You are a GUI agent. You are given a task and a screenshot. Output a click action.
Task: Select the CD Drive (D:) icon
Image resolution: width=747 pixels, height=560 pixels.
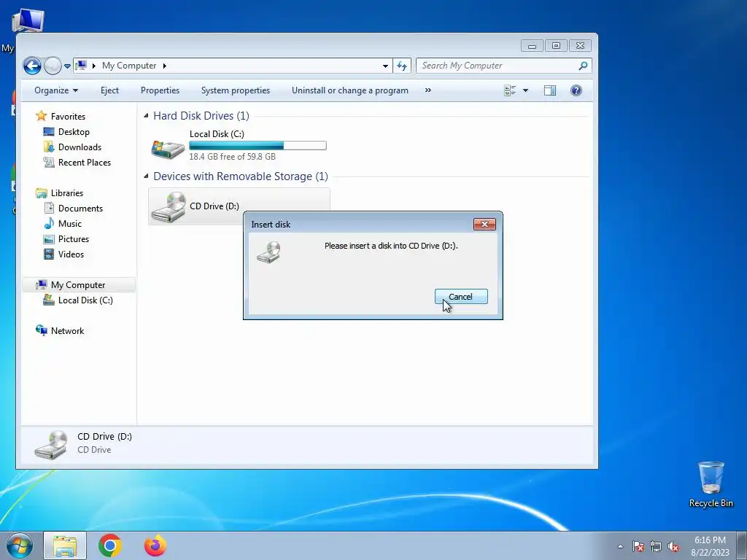click(x=169, y=206)
